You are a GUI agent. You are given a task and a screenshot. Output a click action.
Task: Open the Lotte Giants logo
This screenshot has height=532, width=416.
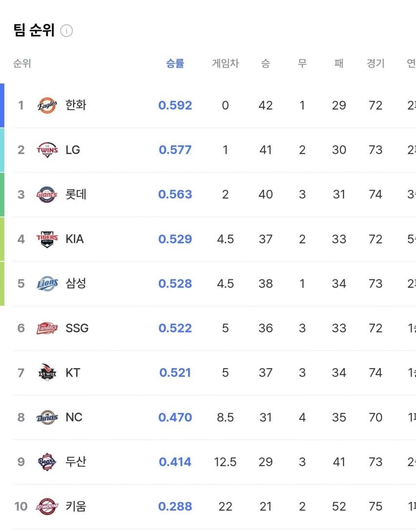coord(47,195)
